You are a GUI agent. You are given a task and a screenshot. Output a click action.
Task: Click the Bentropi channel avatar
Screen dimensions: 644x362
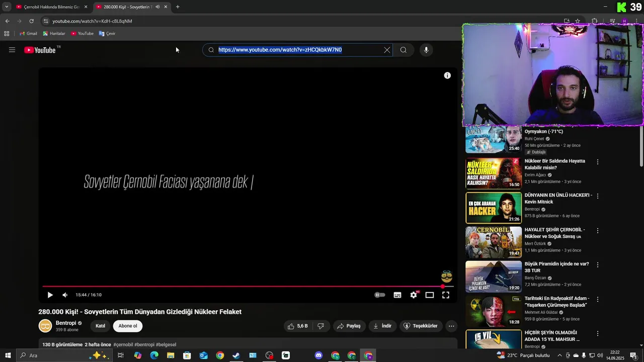[x=45, y=326]
